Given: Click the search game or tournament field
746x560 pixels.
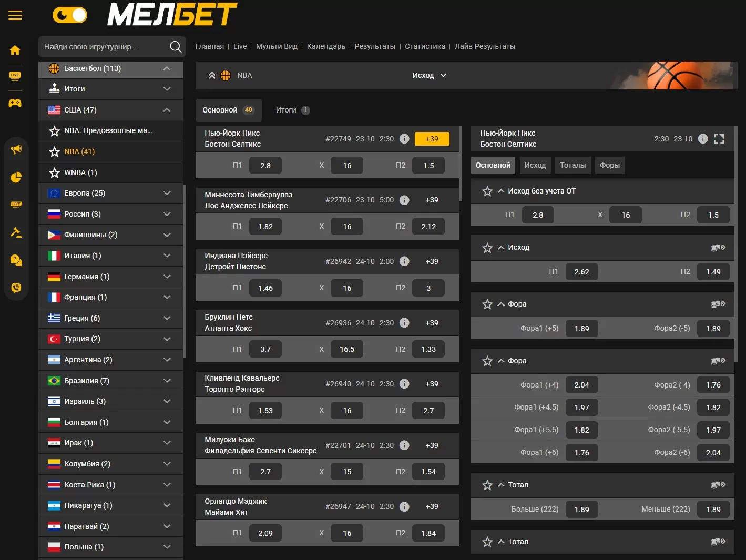Looking at the screenshot, I should coord(103,47).
